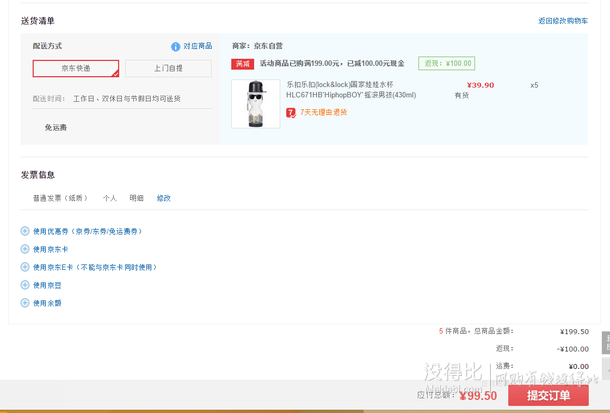This screenshot has width=610, height=413.
Task: Choose 上门自提 pickup option
Action: [168, 68]
